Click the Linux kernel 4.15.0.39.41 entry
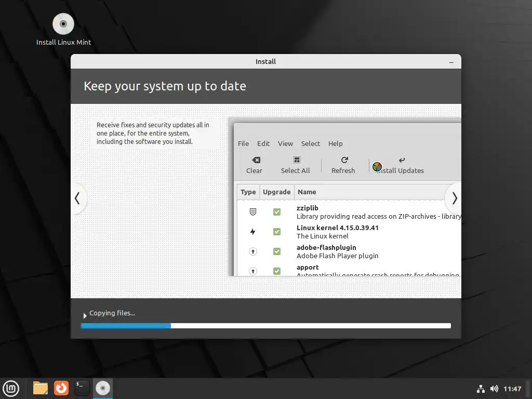The width and height of the screenshot is (532, 399). tap(337, 228)
